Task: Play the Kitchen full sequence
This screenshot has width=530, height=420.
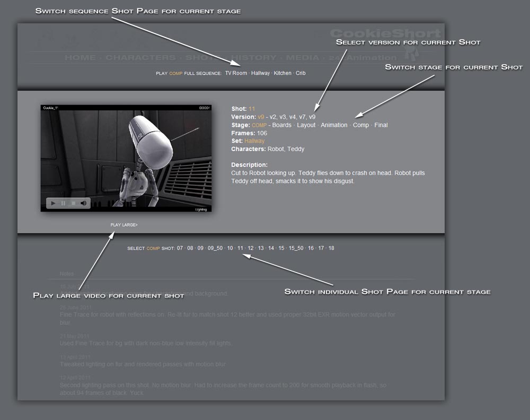Action: click(x=282, y=73)
